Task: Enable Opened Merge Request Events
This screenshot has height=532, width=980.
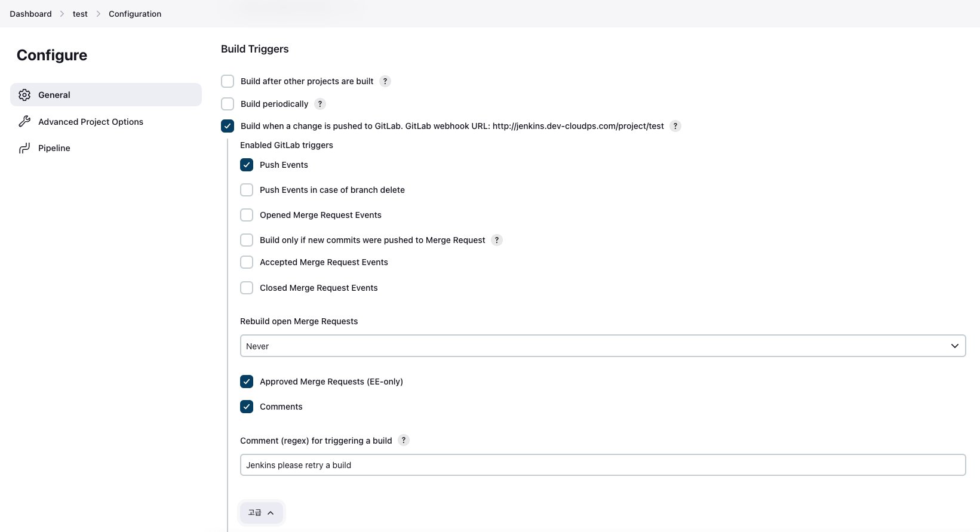Action: coord(247,215)
